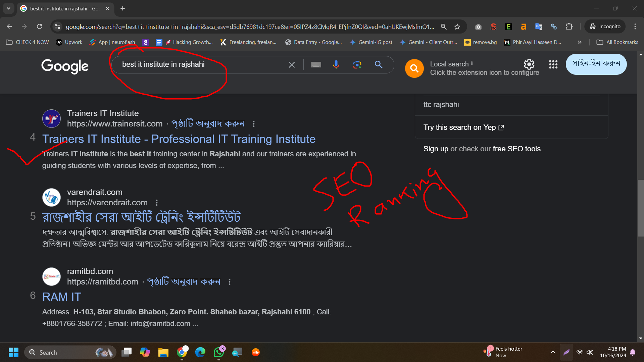Show more bookmarks with the chevron
Image resolution: width=644 pixels, height=362 pixels.
tap(579, 42)
